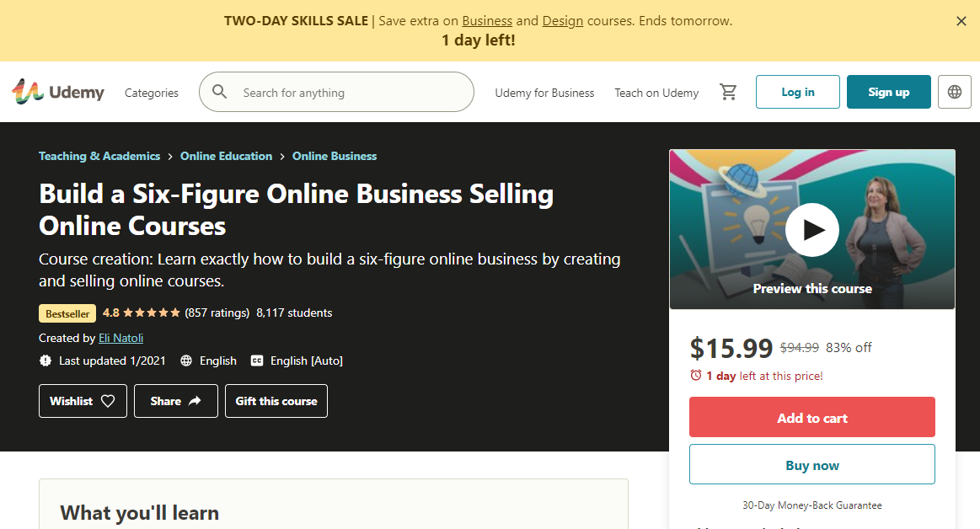Click the Sign up button
This screenshot has width=980, height=529.
point(888,92)
